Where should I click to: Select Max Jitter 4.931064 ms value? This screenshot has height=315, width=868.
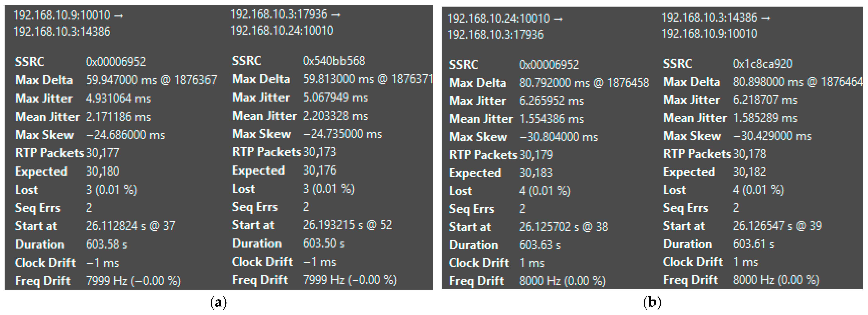pyautogui.click(x=118, y=98)
